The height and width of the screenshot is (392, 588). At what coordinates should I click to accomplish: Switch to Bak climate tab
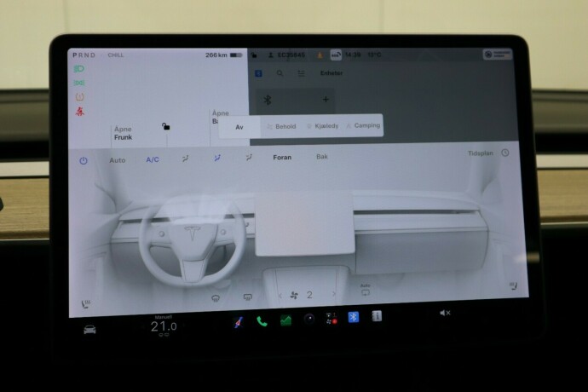(x=322, y=157)
